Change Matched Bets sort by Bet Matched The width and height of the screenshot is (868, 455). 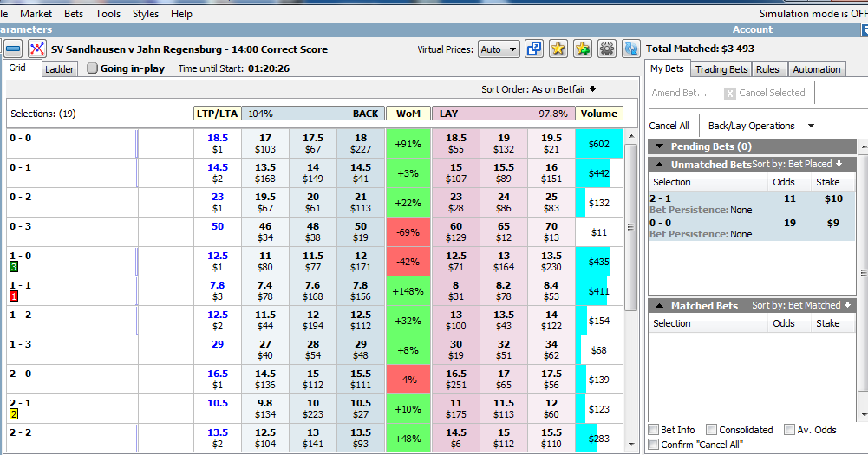(x=801, y=306)
